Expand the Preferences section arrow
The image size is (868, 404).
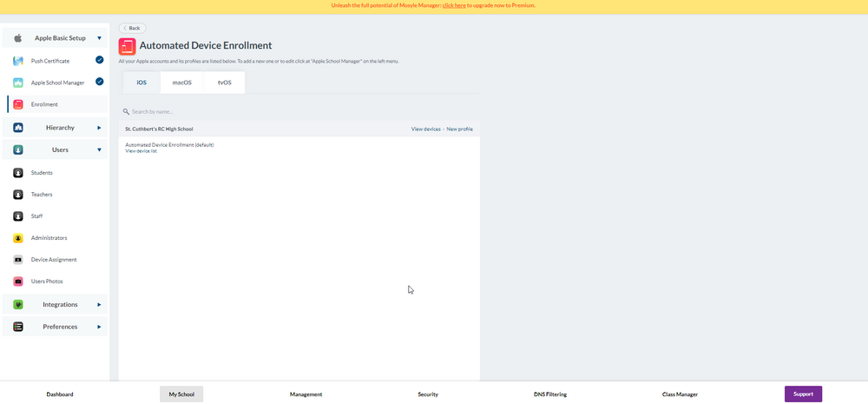point(99,327)
